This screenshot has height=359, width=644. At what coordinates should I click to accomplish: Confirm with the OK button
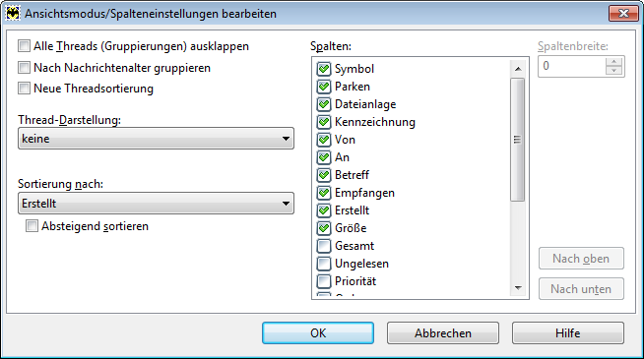pos(318,332)
